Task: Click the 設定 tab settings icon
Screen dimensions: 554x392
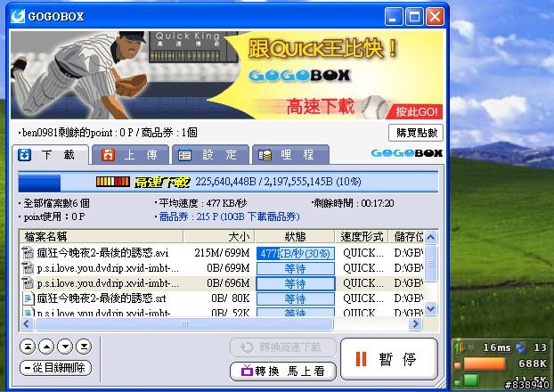Action: pyautogui.click(x=184, y=155)
